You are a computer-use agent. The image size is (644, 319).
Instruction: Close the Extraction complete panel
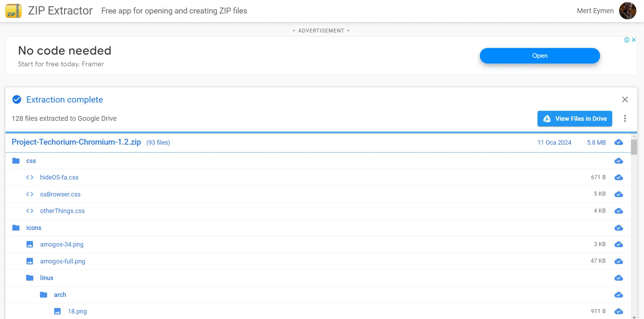(x=625, y=99)
